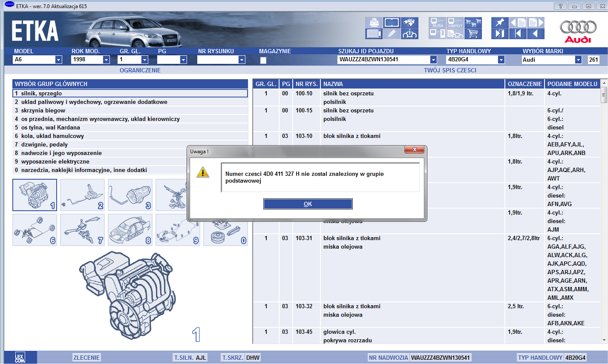Launch the ELSA icon

point(438,23)
